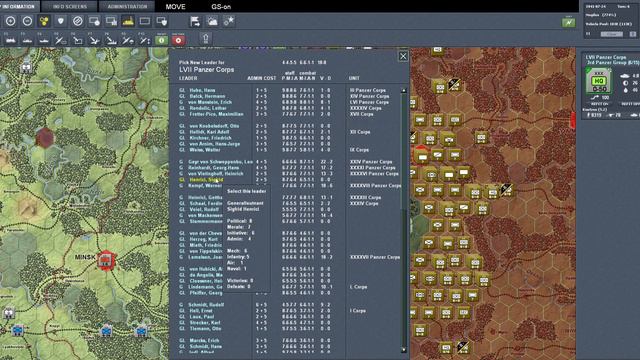Click the dark red hex on left map

(x=45, y=138)
